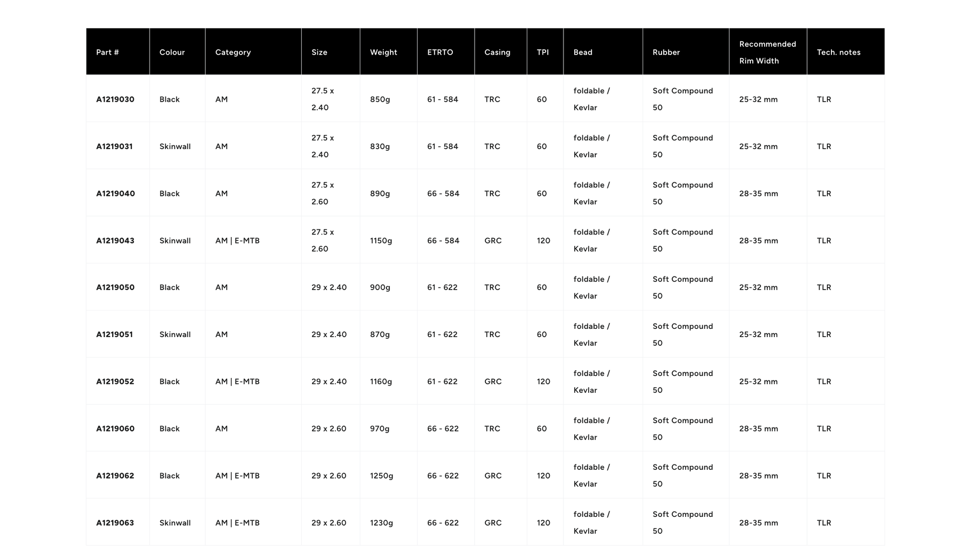Click the 1150g weight cell
The image size is (980, 548).
click(381, 241)
